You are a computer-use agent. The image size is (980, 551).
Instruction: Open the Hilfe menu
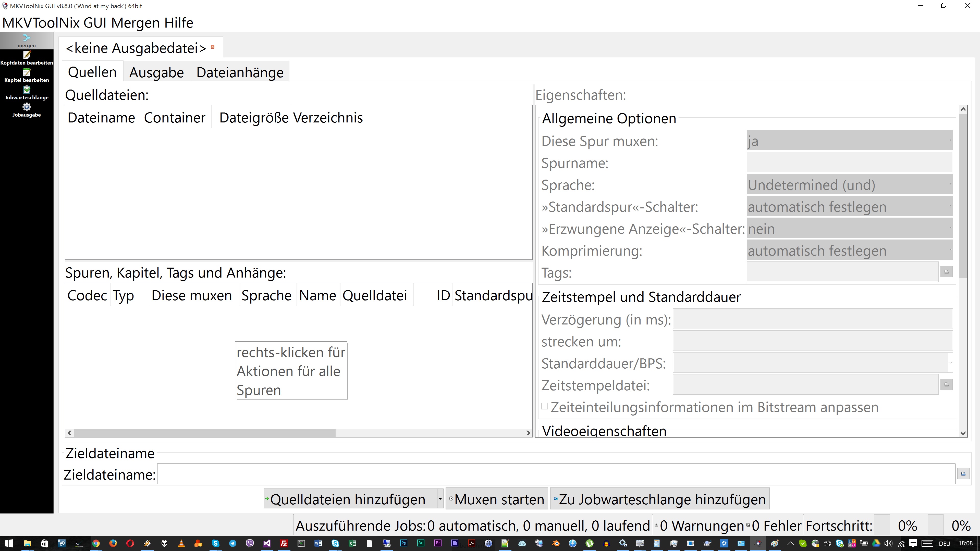pyautogui.click(x=179, y=23)
